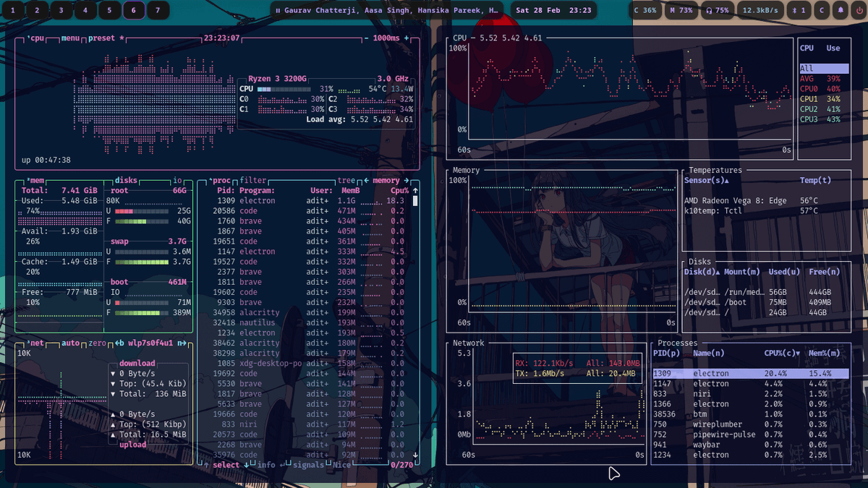868x488 pixels.
Task: Click scroll-up arrow at top of process list
Action: [415, 191]
